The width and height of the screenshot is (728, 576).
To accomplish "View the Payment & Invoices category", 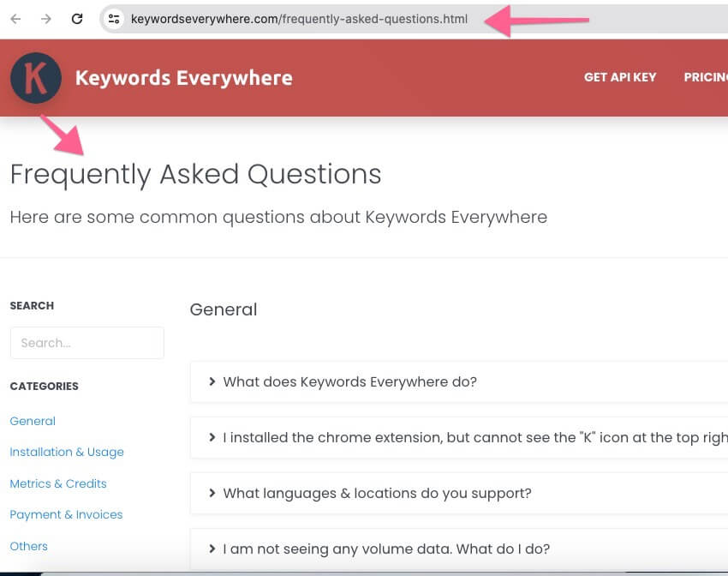I will click(x=66, y=514).
